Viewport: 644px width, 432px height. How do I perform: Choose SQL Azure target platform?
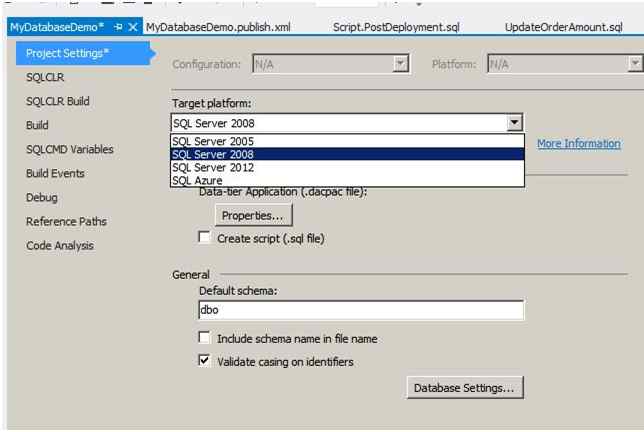(x=347, y=181)
